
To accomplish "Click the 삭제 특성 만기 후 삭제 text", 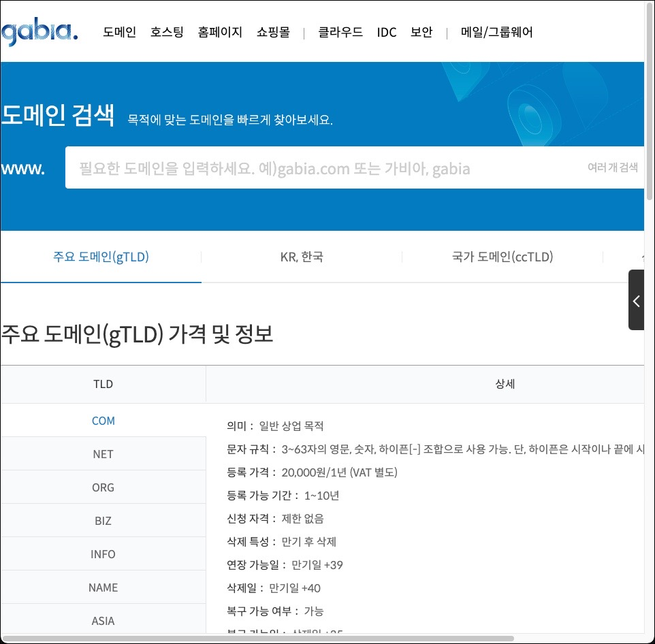I will 282,542.
